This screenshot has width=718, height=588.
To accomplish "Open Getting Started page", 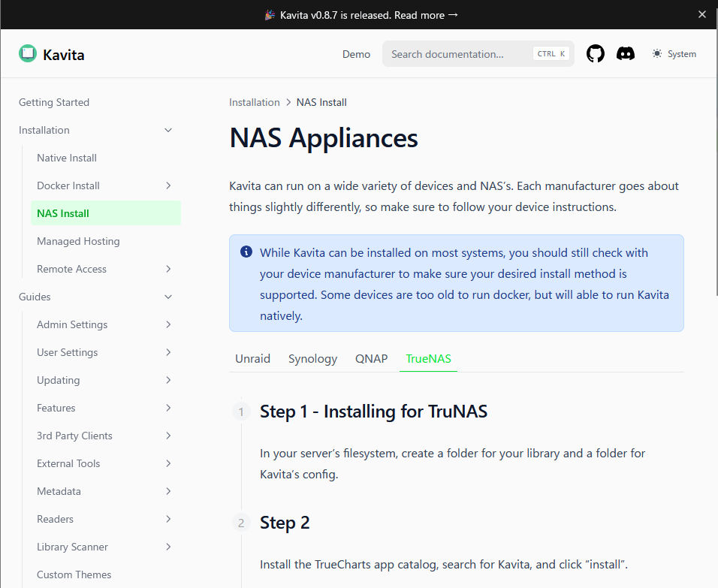I will [x=54, y=102].
